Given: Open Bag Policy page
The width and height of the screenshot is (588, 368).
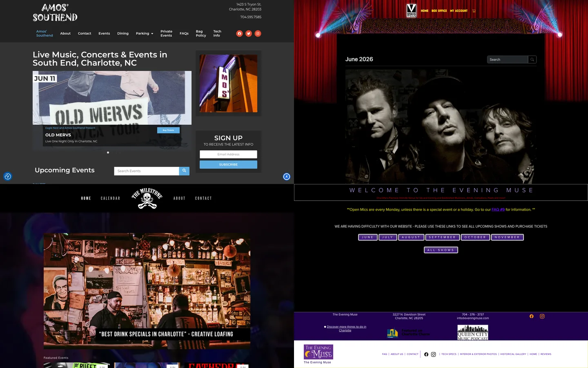Looking at the screenshot, I should coord(201,34).
